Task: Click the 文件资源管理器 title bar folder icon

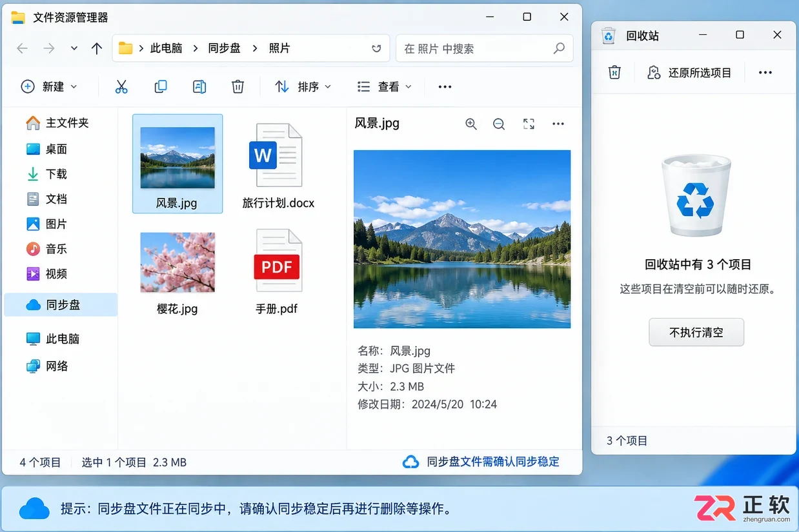Action: [18, 17]
